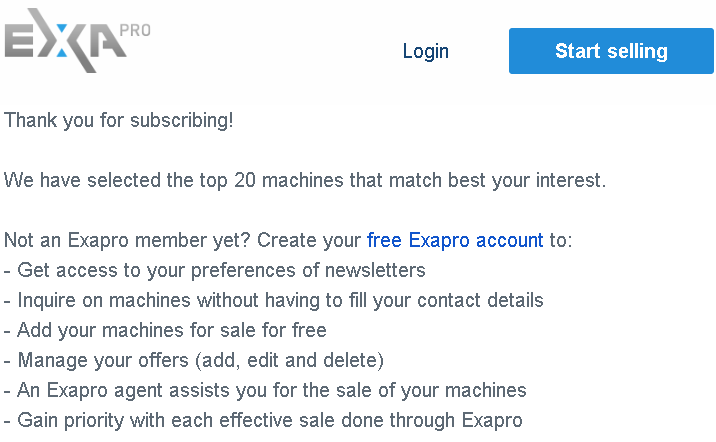Click the Add your machines for sale line
716x442 pixels.
165,330
